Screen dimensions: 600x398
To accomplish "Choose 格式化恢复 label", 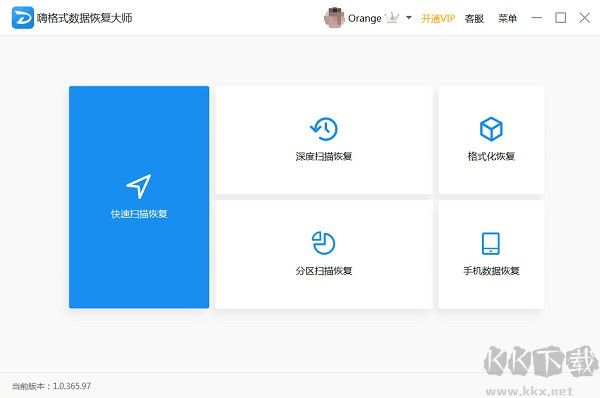I will [491, 156].
